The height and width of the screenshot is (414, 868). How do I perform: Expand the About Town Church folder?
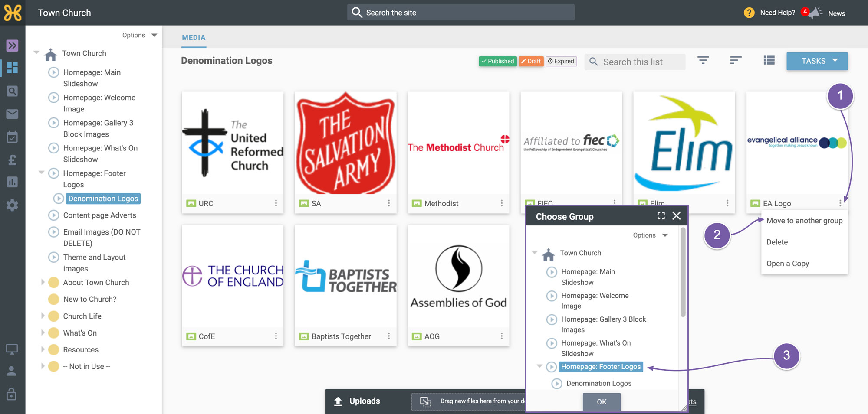[43, 282]
